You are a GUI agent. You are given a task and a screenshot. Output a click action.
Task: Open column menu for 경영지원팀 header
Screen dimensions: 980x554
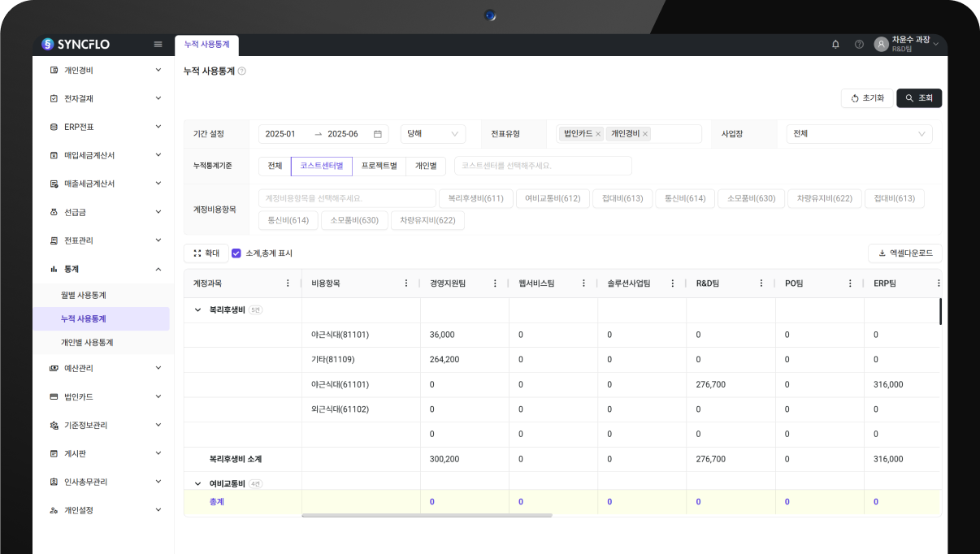[x=495, y=283]
